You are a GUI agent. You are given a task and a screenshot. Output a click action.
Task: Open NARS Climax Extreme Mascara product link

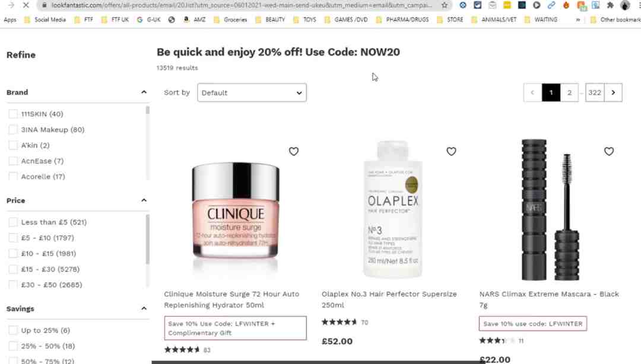coord(549,299)
